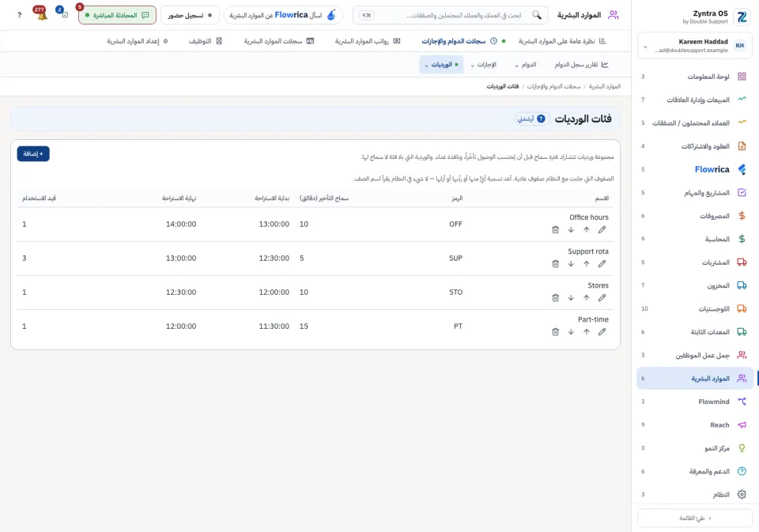Move Stores row up
Viewport: 759px width, 532px height.
586,298
